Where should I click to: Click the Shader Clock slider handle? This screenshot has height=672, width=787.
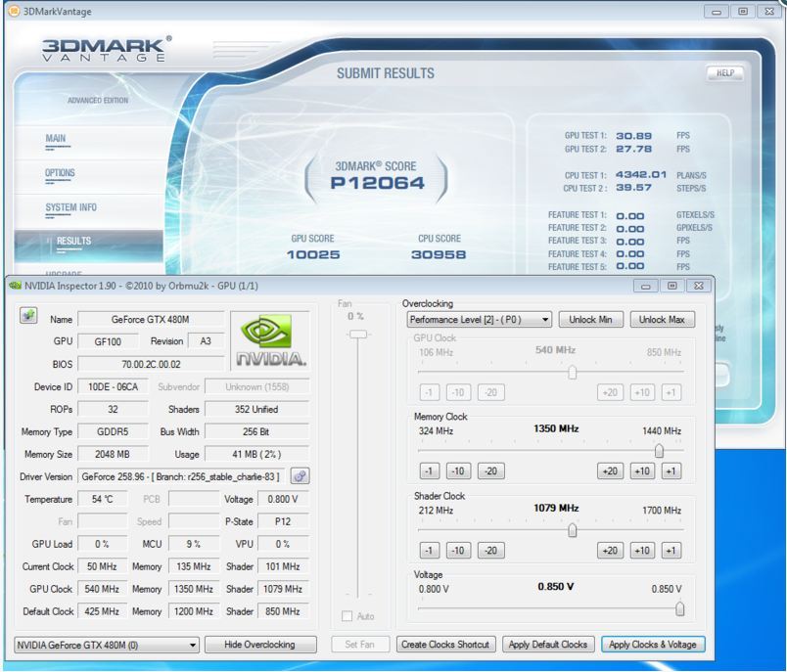coord(573,530)
